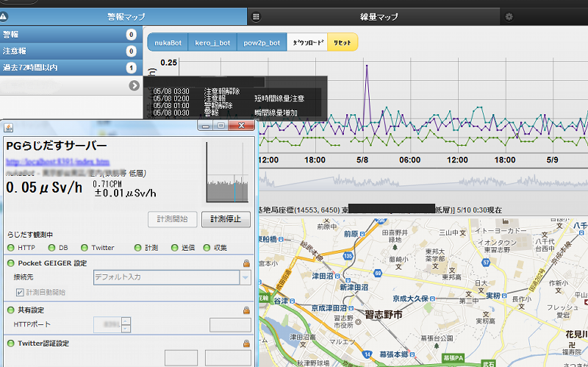Click the lock icon for 共有設定

coord(247,310)
